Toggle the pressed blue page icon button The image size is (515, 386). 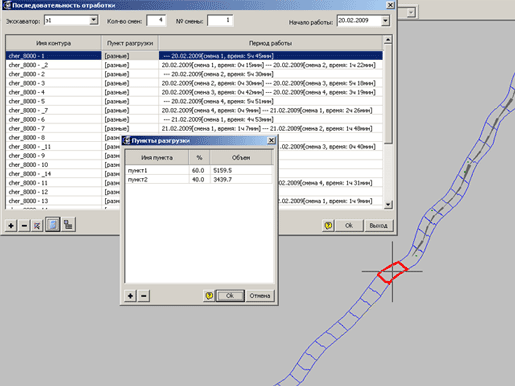[x=53, y=225]
